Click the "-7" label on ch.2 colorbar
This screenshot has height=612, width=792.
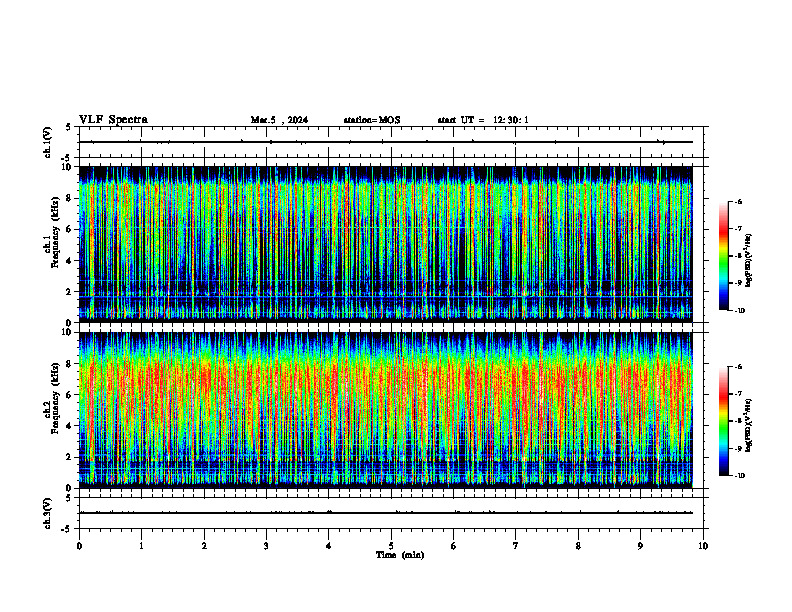coord(738,394)
